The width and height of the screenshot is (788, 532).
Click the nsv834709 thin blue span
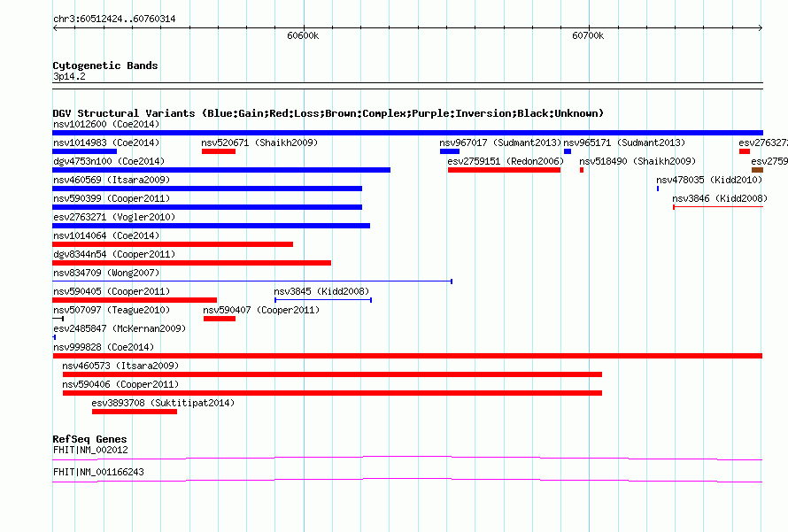coord(252,281)
